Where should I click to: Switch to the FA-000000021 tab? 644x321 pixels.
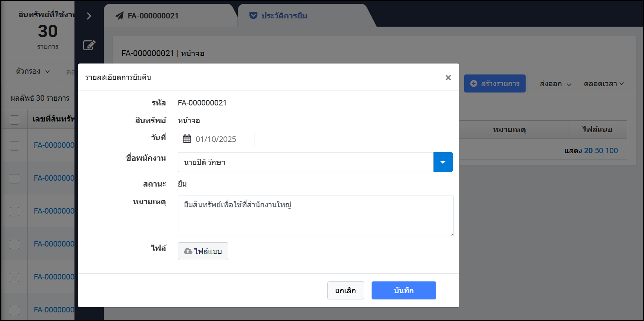pyautogui.click(x=153, y=16)
